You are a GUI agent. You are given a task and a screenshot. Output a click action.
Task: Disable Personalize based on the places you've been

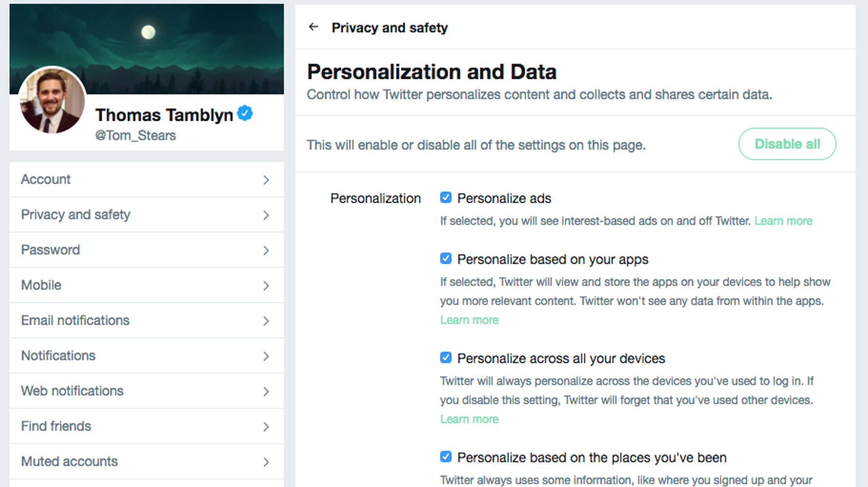pos(445,456)
